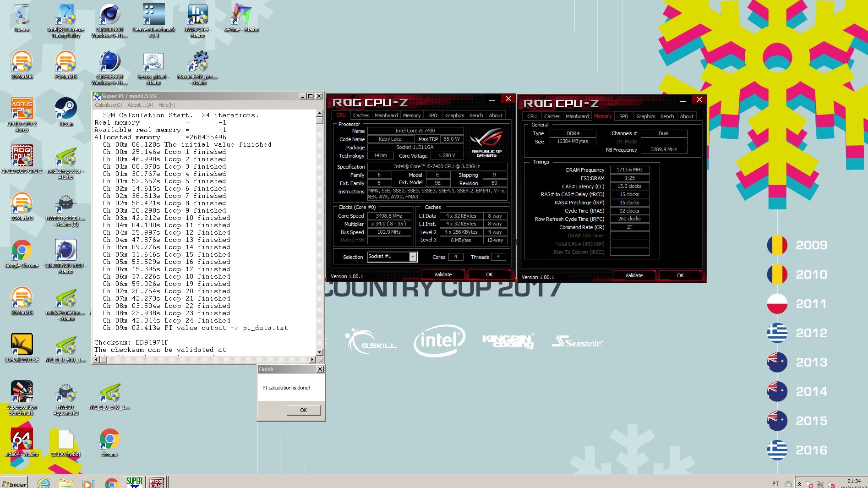Click Validate in left CPU-Z window
The width and height of the screenshot is (868, 488).
[443, 274]
